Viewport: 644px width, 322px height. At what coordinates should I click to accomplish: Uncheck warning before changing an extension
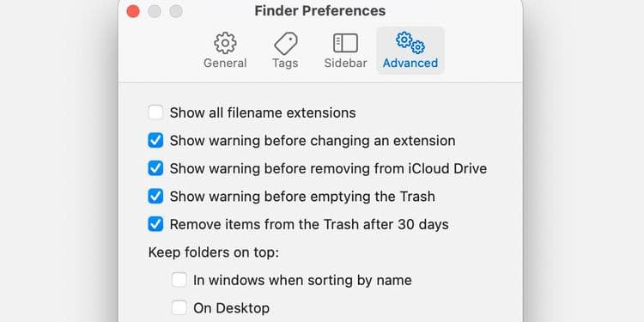[155, 141]
